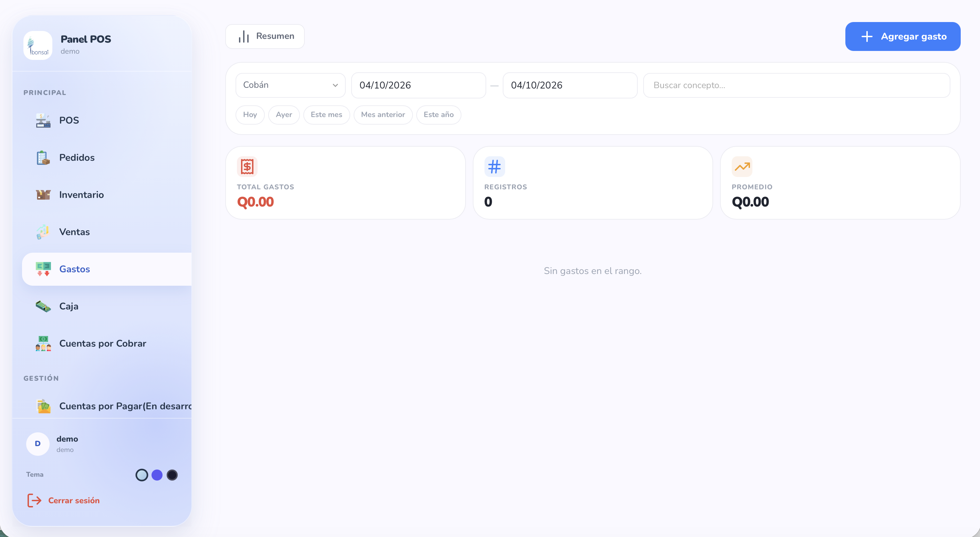Viewport: 980px width, 537px height.
Task: Open Pedidos clipboard icon
Action: (x=43, y=157)
